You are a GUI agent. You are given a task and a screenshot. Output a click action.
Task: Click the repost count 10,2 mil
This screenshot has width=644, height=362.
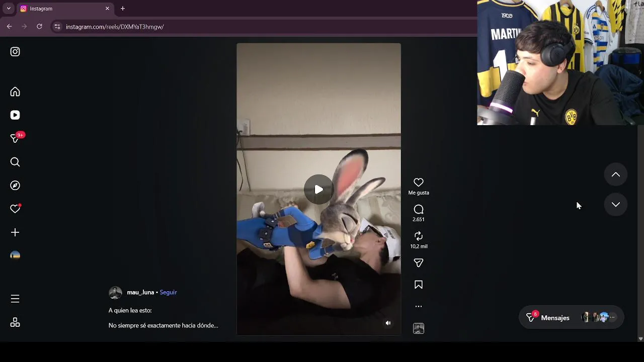[x=419, y=246]
